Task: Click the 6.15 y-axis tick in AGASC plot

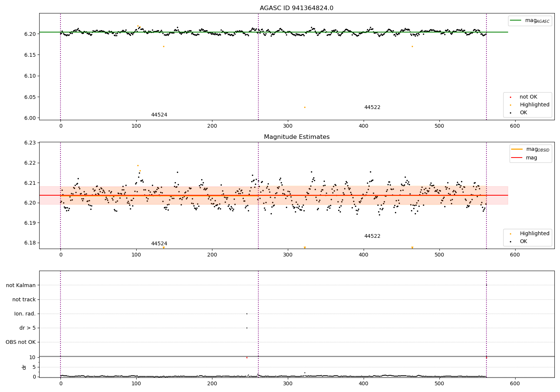Action: click(30, 55)
